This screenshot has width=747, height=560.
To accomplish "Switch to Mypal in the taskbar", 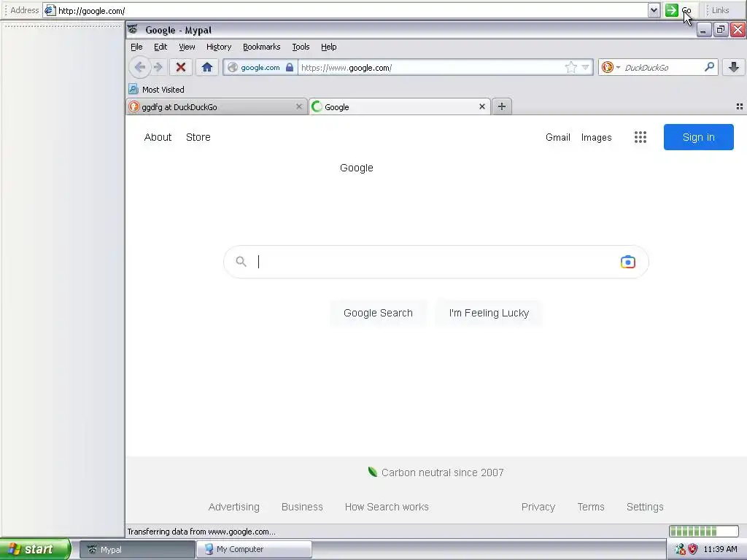I will point(137,550).
